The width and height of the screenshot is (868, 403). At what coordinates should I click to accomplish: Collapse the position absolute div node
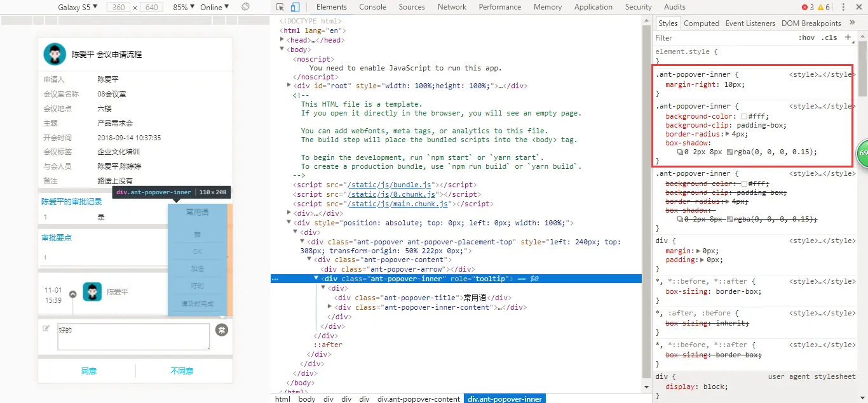click(289, 223)
